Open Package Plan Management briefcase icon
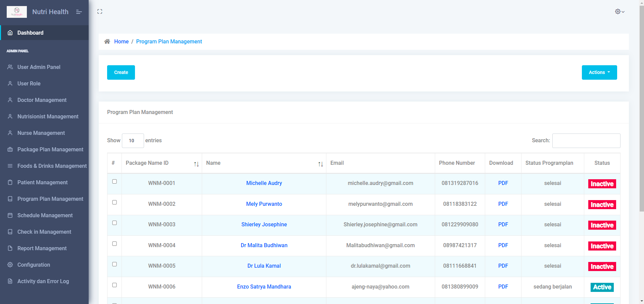 [x=10, y=149]
